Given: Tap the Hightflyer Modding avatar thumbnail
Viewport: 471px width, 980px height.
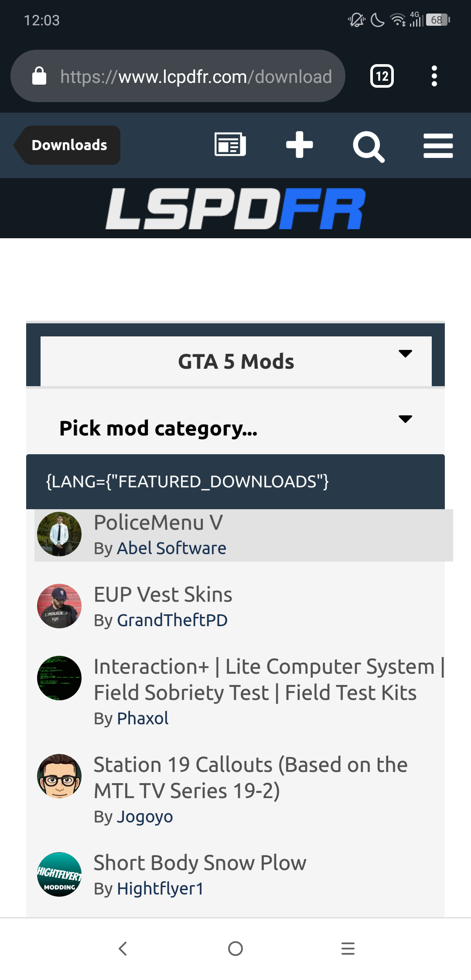Looking at the screenshot, I should [x=59, y=874].
